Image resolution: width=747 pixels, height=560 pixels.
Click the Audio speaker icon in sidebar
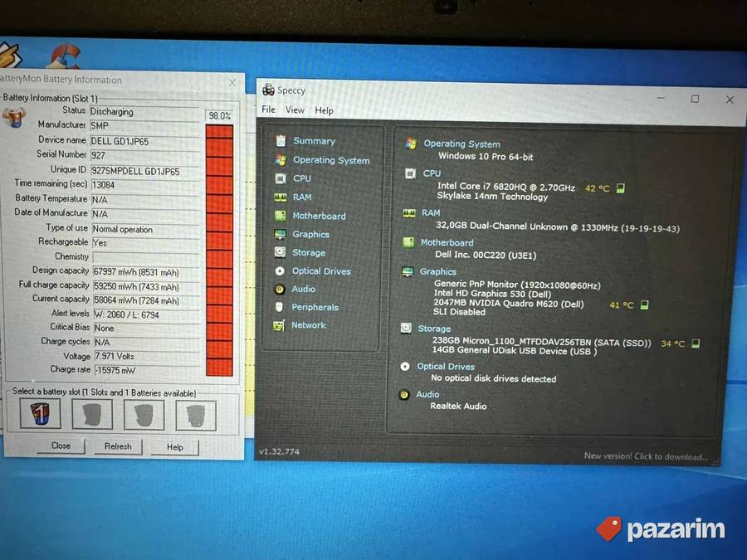click(280, 289)
